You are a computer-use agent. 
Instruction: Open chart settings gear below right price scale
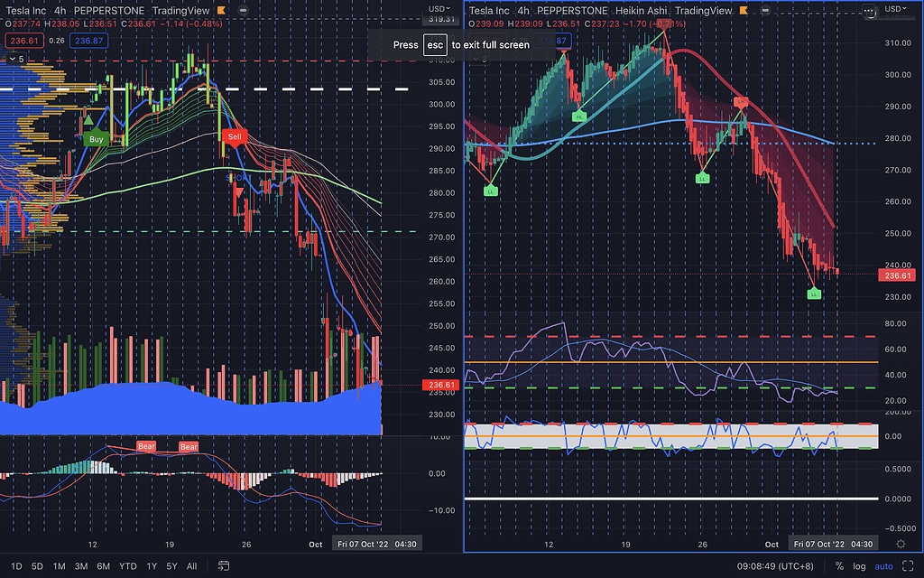click(901, 544)
